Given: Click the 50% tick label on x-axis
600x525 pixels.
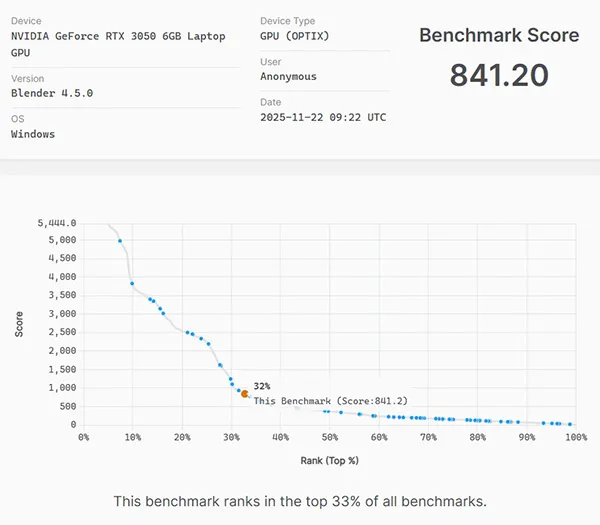Looking at the screenshot, I should (329, 437).
